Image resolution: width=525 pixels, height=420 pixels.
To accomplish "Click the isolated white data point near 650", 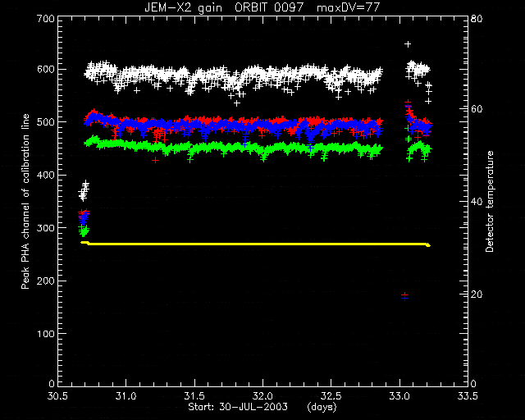I will (408, 44).
